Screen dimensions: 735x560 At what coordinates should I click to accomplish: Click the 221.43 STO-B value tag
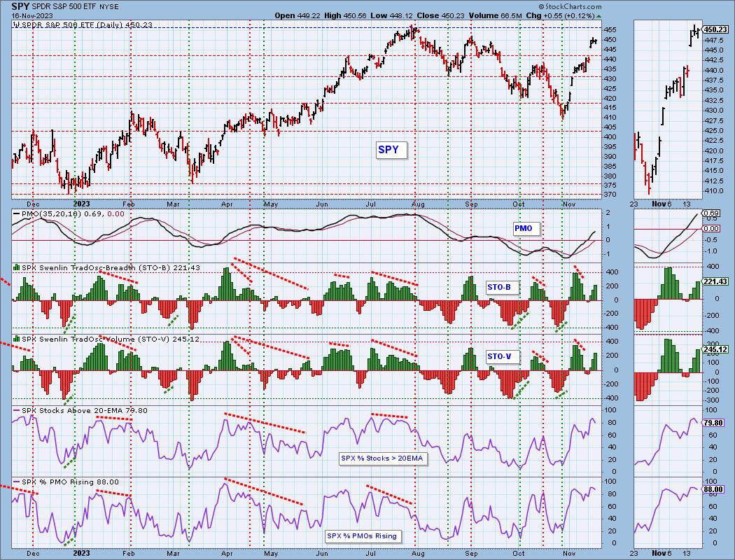click(716, 281)
